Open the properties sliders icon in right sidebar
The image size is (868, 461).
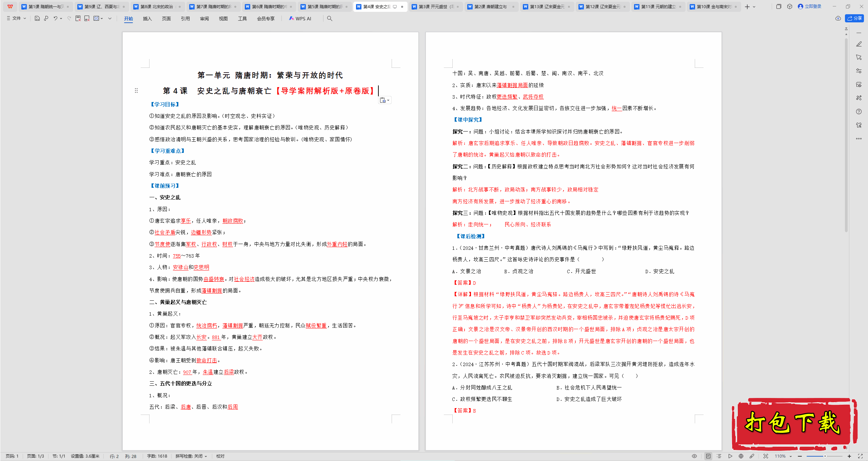click(x=859, y=71)
